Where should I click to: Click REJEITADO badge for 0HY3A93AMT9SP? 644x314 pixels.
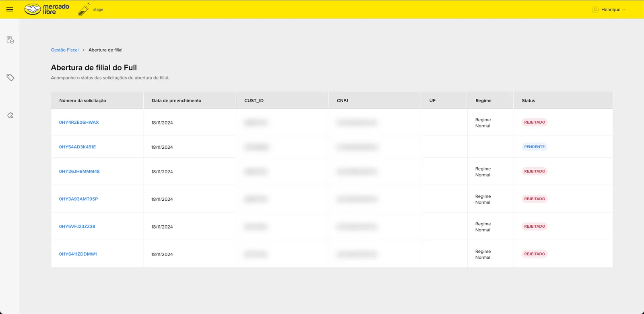[535, 199]
